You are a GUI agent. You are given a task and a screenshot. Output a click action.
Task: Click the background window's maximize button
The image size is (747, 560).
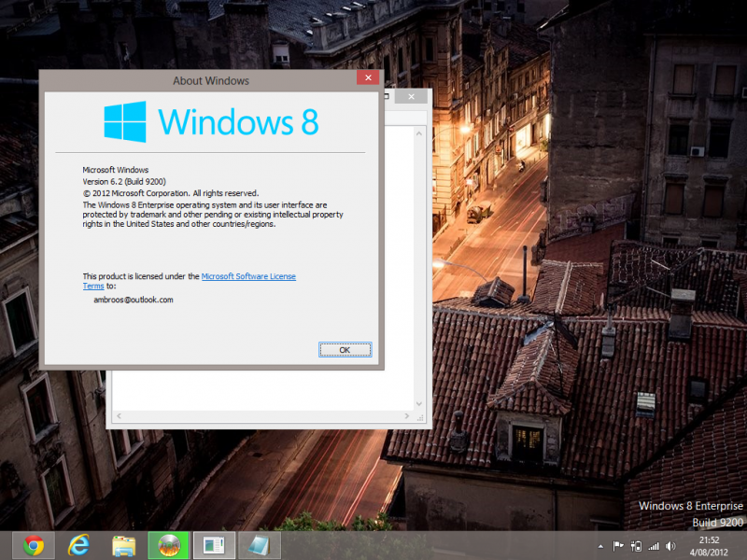point(387,96)
